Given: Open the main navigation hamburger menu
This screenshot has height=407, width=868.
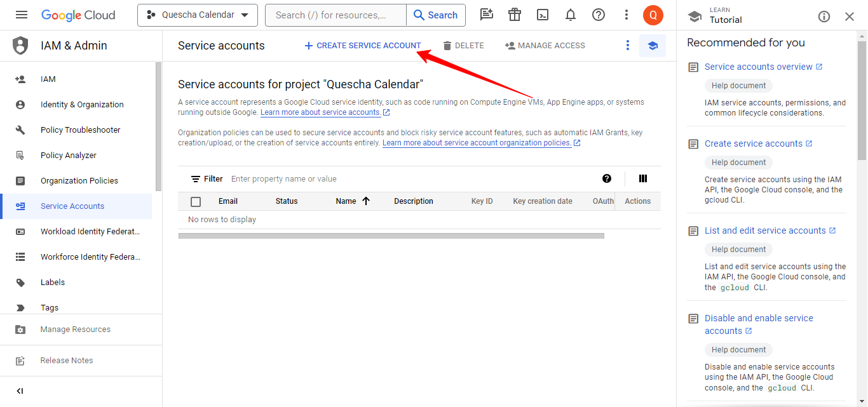Looking at the screenshot, I should click(x=22, y=15).
